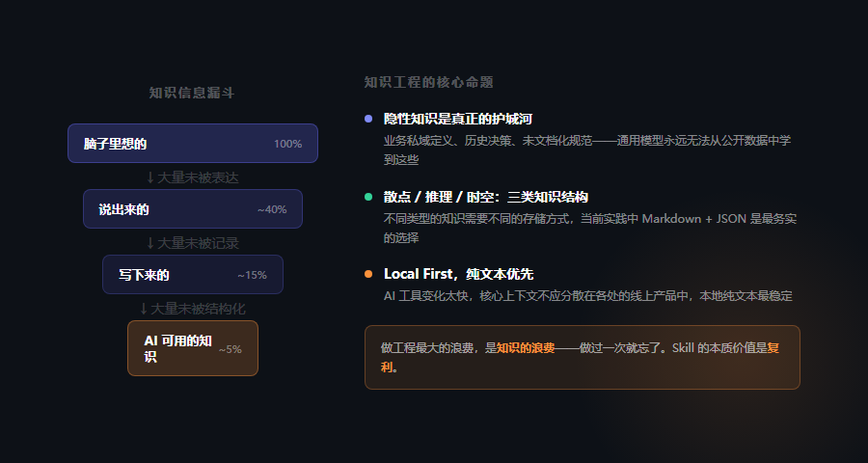
Task: Click the 知识信息漏斗 funnel title
Action: pyautogui.click(x=192, y=93)
